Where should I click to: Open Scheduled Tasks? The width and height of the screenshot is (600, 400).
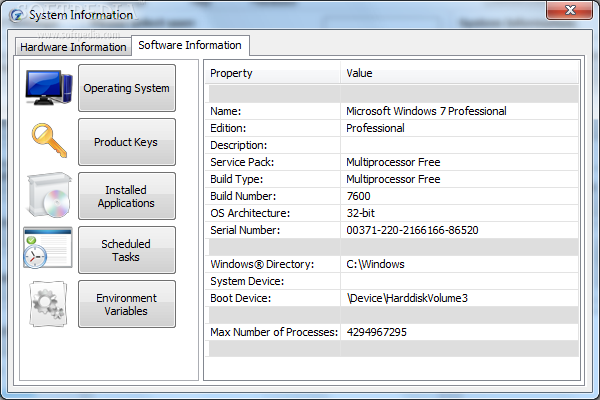tap(127, 250)
